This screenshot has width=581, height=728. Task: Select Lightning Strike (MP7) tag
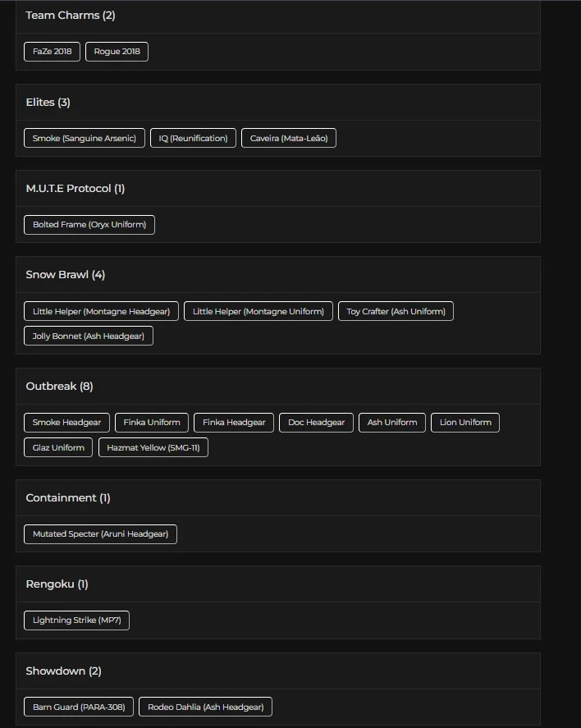point(76,620)
